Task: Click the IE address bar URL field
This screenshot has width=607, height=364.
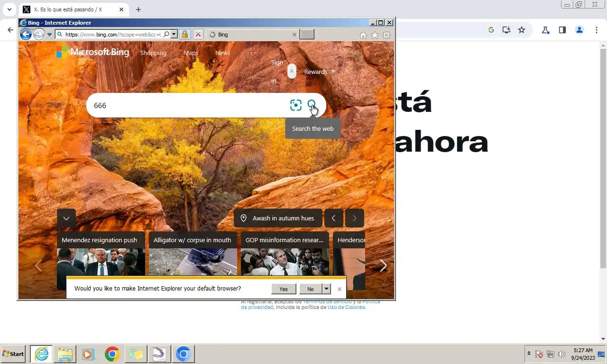Action: pos(113,34)
